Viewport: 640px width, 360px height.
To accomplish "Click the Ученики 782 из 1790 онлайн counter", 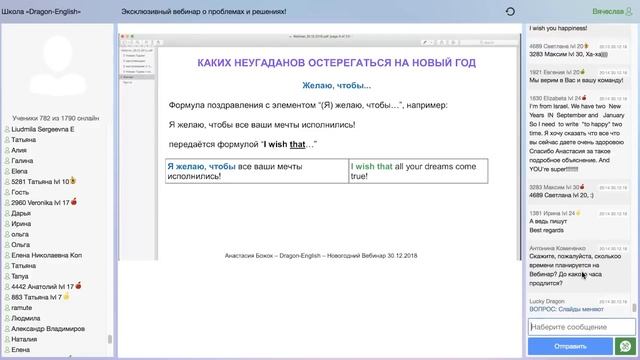I will (56, 118).
